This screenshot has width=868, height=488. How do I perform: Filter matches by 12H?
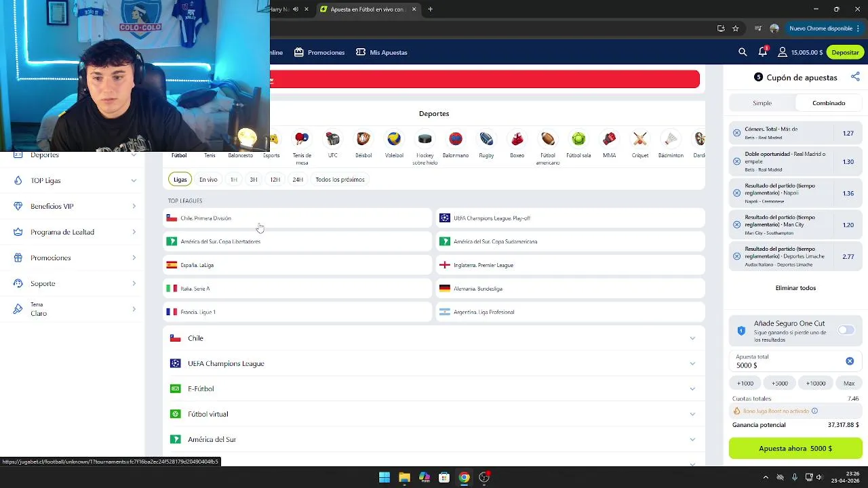pyautogui.click(x=275, y=180)
